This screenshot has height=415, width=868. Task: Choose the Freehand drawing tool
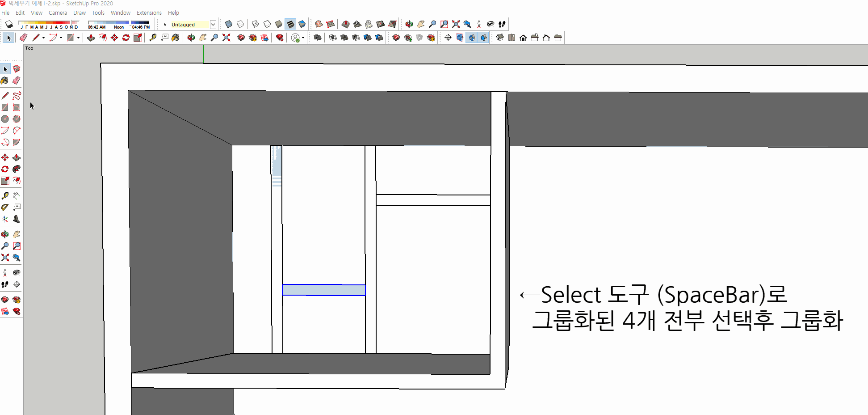click(x=17, y=95)
